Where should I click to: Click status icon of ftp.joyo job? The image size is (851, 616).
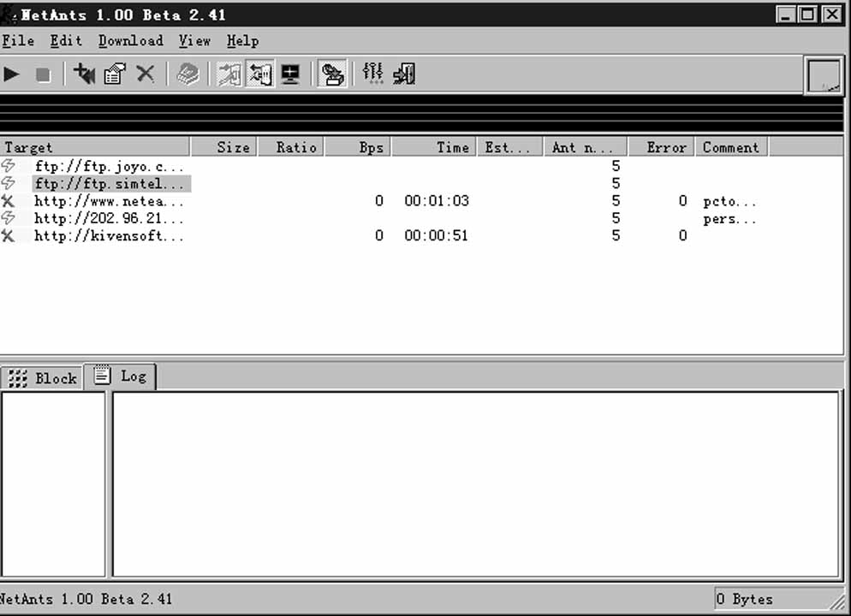coord(9,165)
